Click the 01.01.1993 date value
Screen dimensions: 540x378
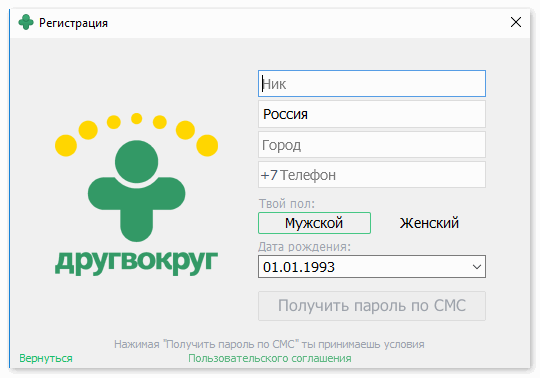299,267
